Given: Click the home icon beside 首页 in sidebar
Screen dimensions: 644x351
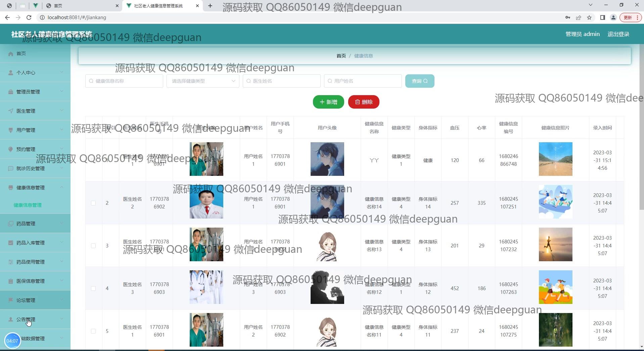Looking at the screenshot, I should point(11,54).
